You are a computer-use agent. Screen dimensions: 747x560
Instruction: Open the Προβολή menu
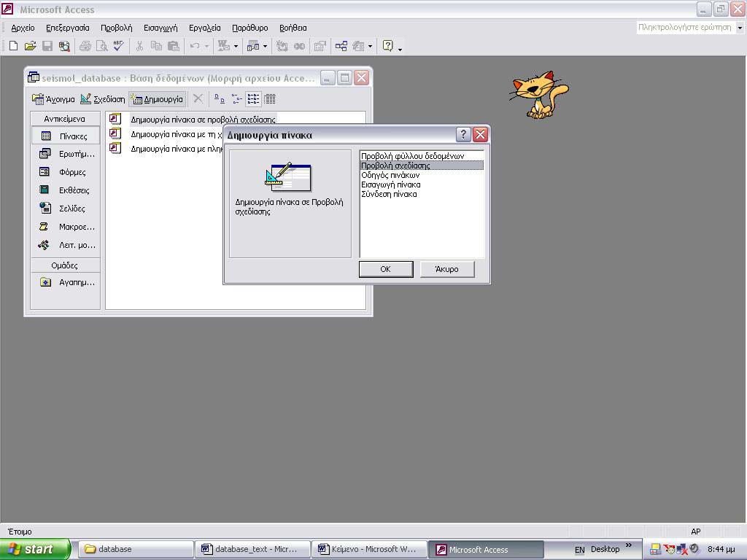116,28
